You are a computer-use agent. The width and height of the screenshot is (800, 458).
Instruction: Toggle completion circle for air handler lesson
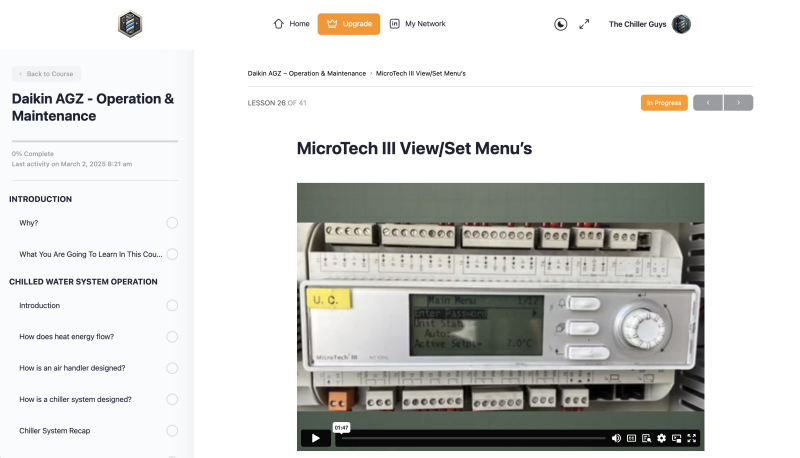[172, 368]
